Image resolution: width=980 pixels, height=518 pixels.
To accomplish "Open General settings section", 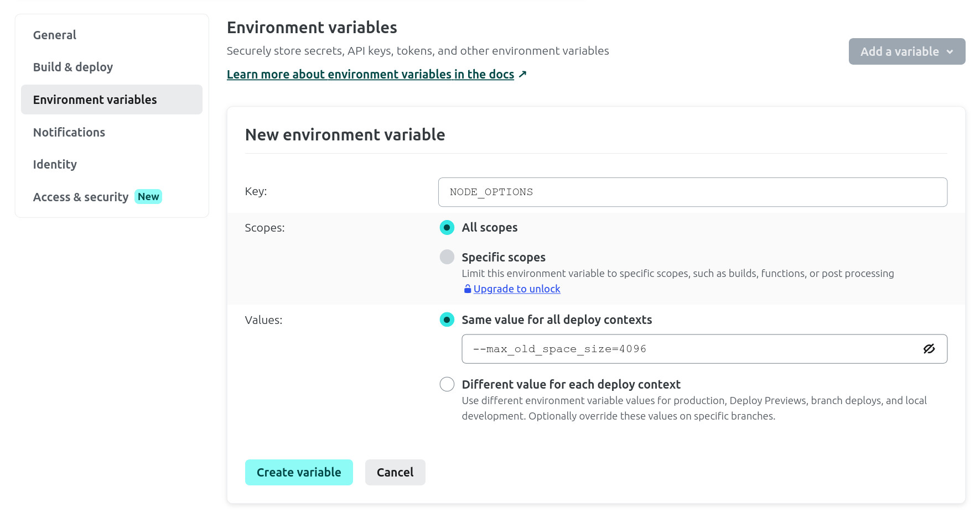I will click(x=55, y=35).
